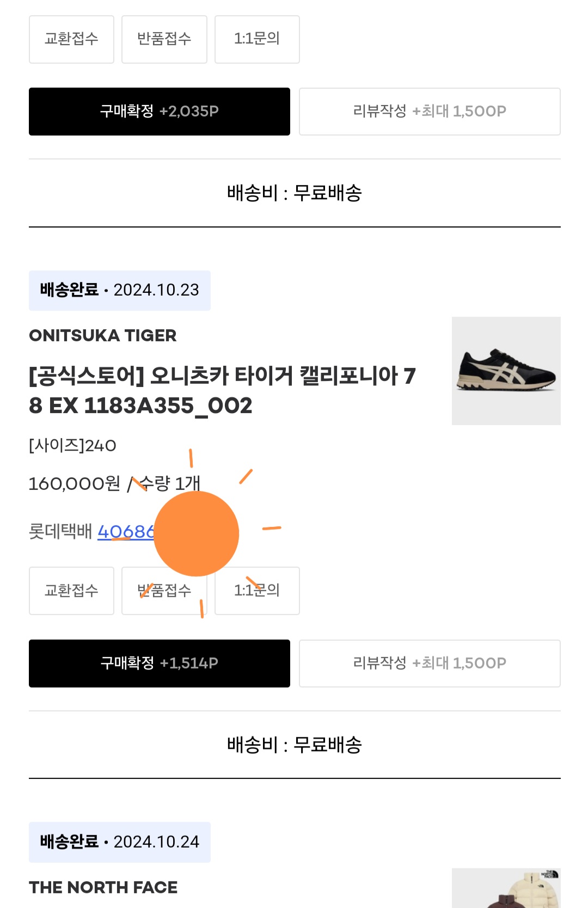Open the ONITSUKA TIGER brand name
This screenshot has height=908, width=588.
pos(103,335)
